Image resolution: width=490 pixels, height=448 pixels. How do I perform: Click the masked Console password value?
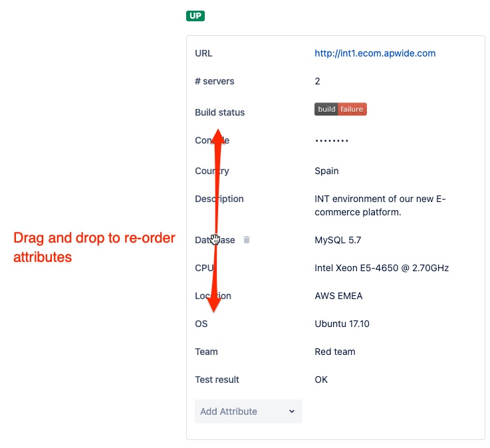(331, 141)
